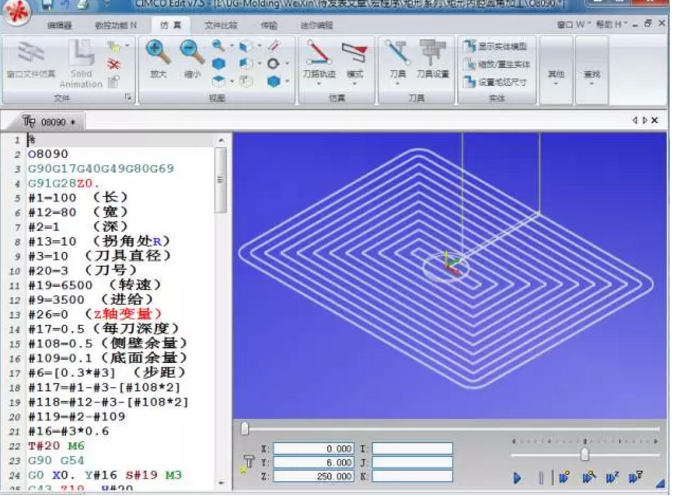Click the blue hexagon view icon in middle row

[219, 64]
